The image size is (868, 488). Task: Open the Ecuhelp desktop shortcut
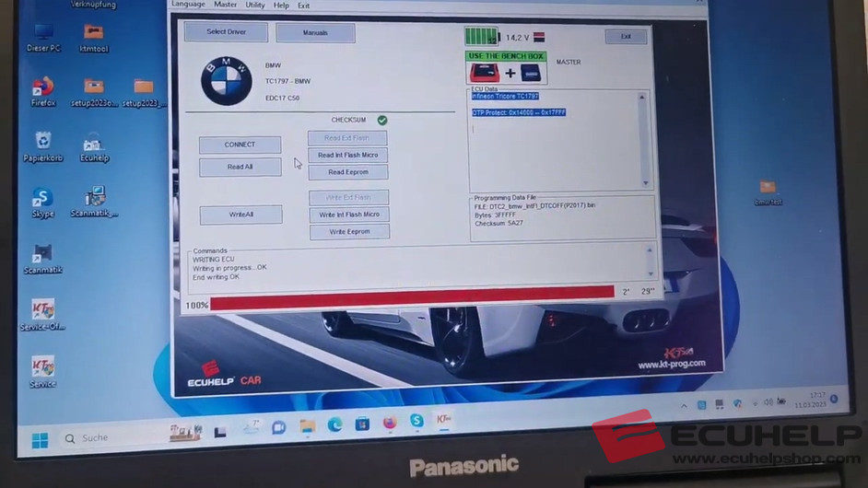click(x=94, y=147)
